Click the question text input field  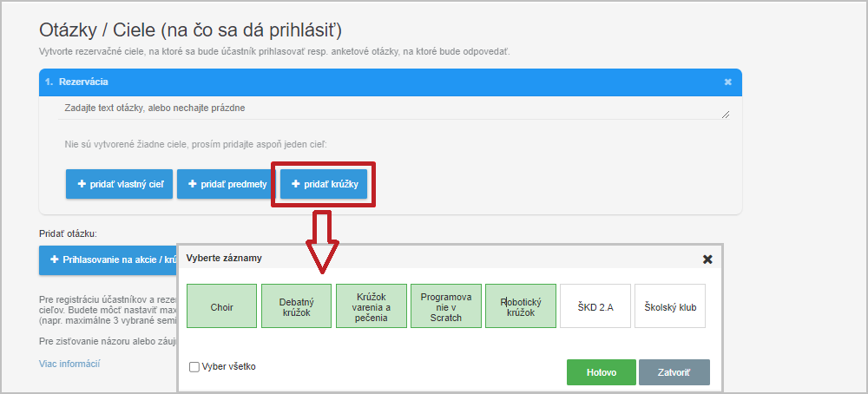pyautogui.click(x=394, y=108)
